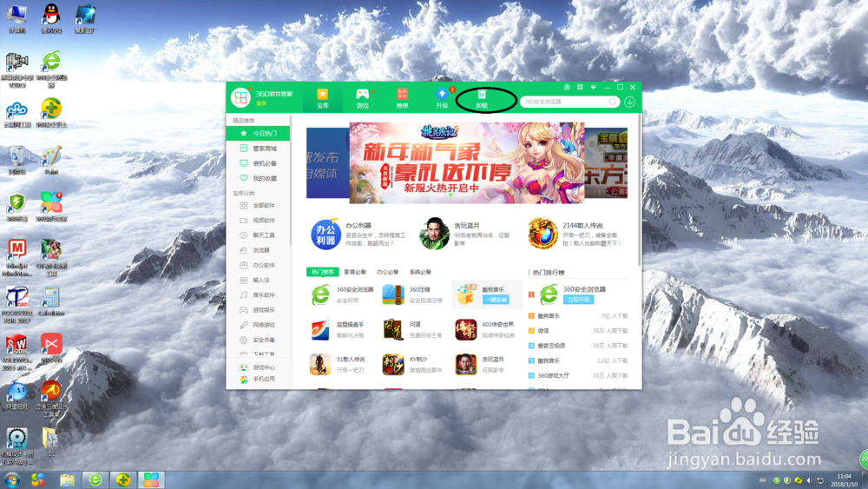The width and height of the screenshot is (868, 489).
Task: Click the 新年新气象 center banner
Action: pos(467,162)
